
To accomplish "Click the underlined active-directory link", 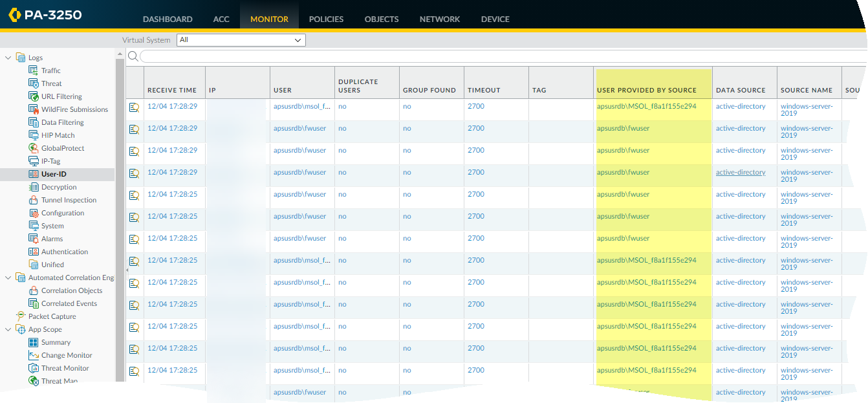I will pos(741,173).
